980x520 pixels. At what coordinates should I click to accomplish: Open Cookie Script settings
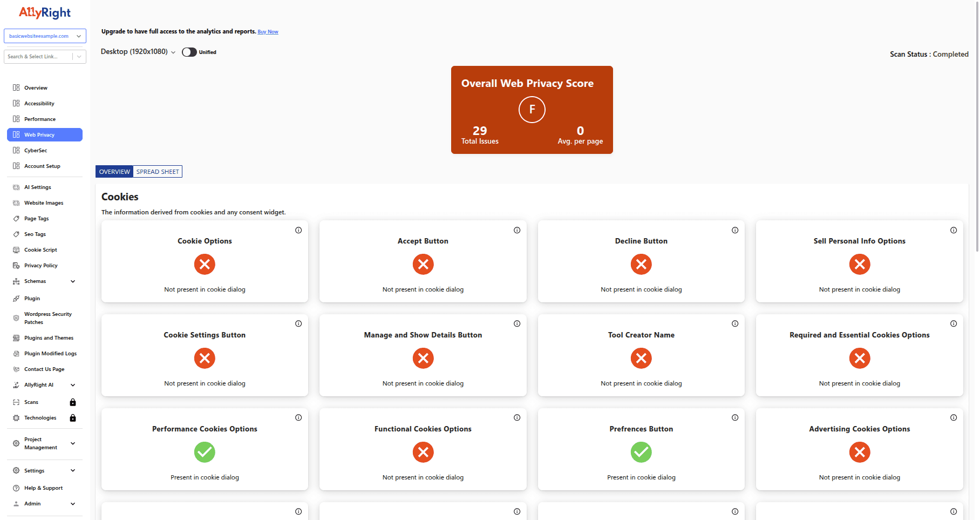pyautogui.click(x=40, y=249)
